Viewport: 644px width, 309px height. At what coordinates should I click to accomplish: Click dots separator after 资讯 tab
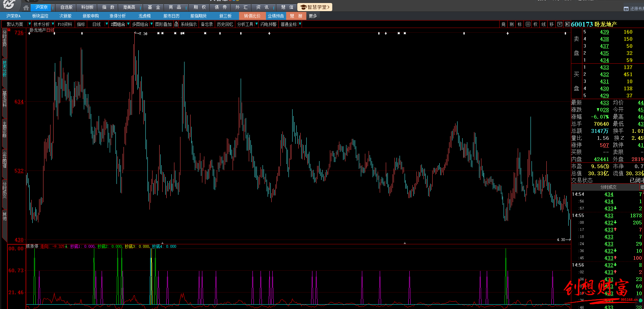pyautogui.click(x=273, y=7)
